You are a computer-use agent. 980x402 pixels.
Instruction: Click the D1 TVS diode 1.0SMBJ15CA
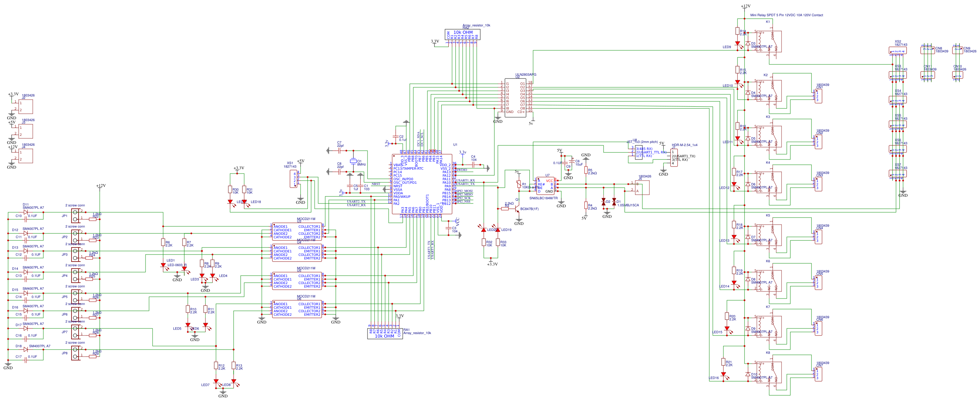point(614,202)
